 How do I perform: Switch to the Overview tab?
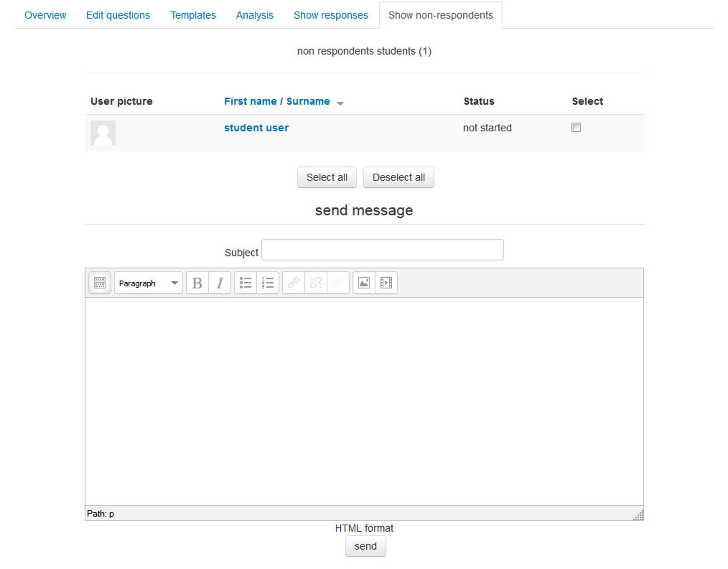click(x=45, y=15)
